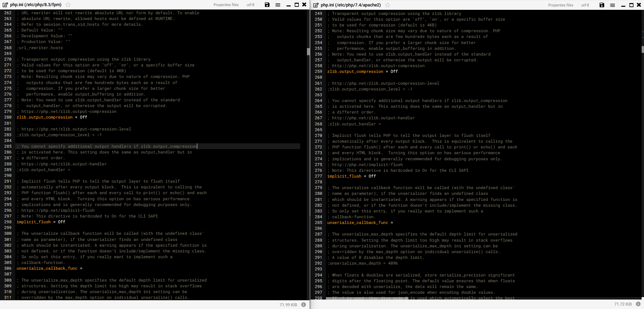Star the /etc/php/7.4/apache2 php.ini file as favorite
644x309 pixels.
(x=387, y=5)
